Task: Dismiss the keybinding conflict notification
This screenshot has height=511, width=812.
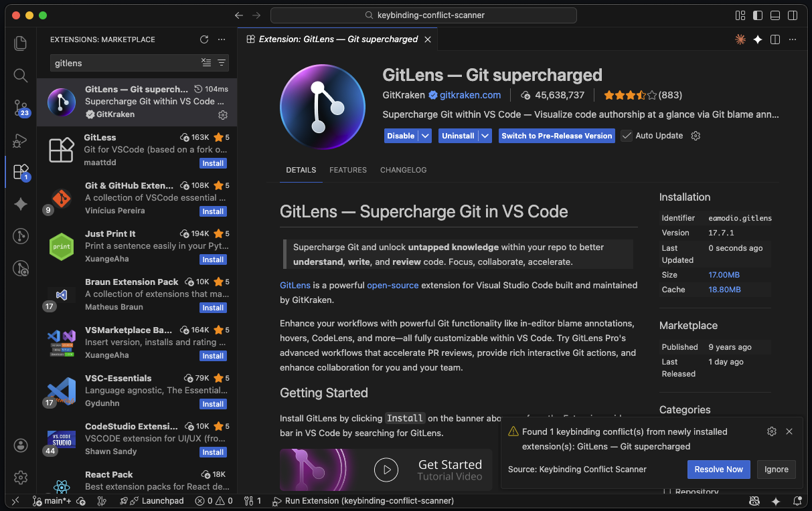Action: pos(789,431)
